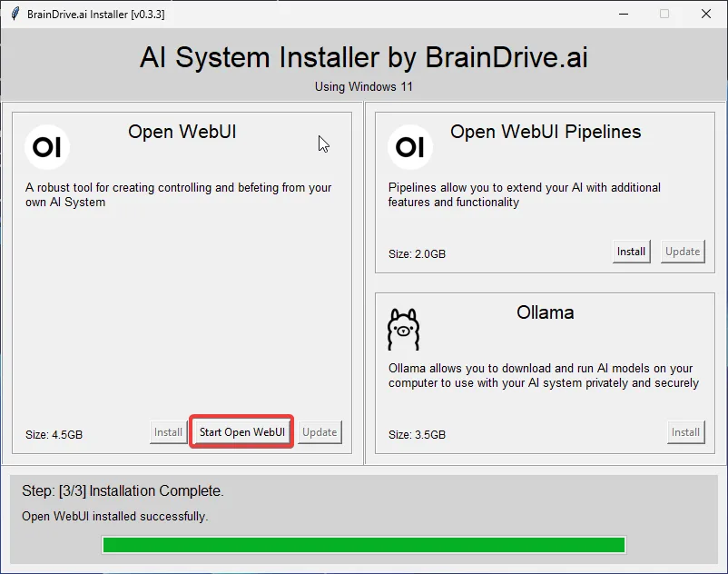Click the 'Using Windows 11' subtitle
The width and height of the screenshot is (728, 574).
[x=363, y=87]
